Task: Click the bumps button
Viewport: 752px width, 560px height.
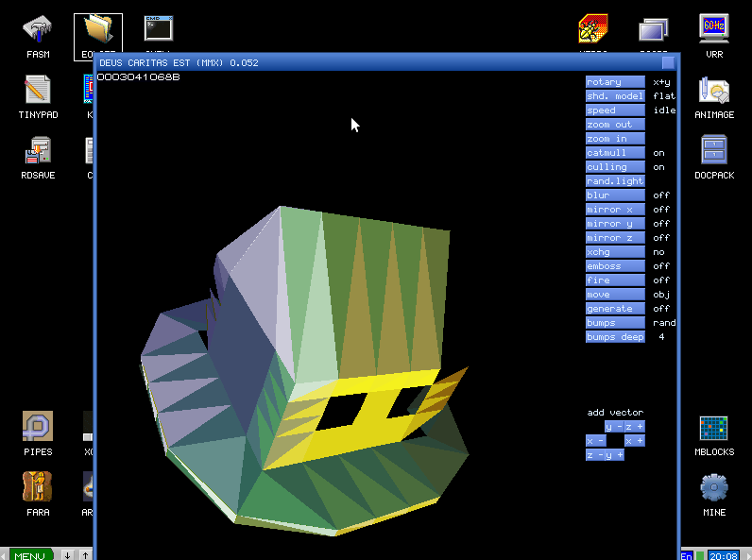Action: point(615,322)
